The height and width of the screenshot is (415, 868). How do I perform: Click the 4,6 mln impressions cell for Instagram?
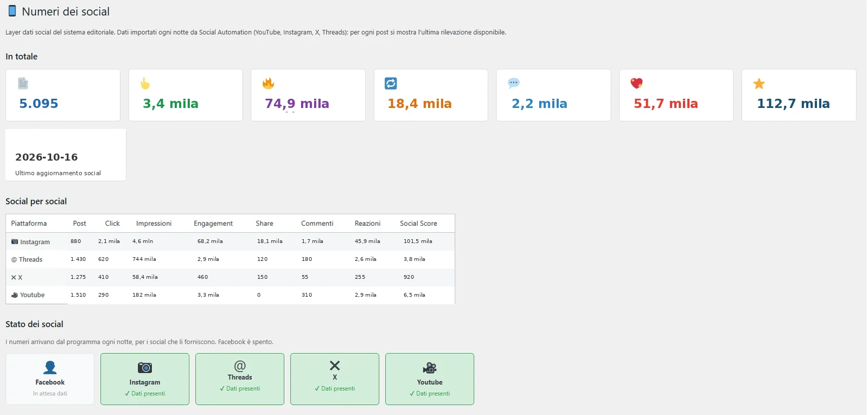click(x=143, y=241)
